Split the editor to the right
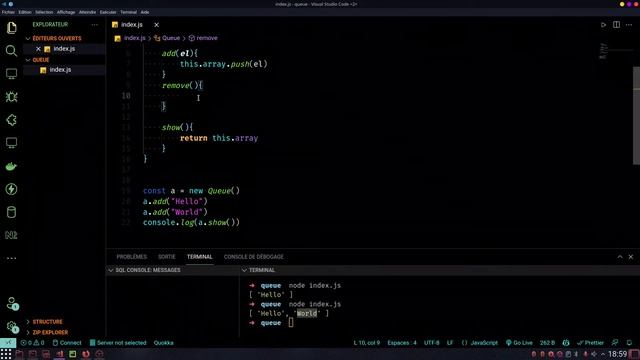Viewport: 640px width, 360px height. click(x=616, y=25)
